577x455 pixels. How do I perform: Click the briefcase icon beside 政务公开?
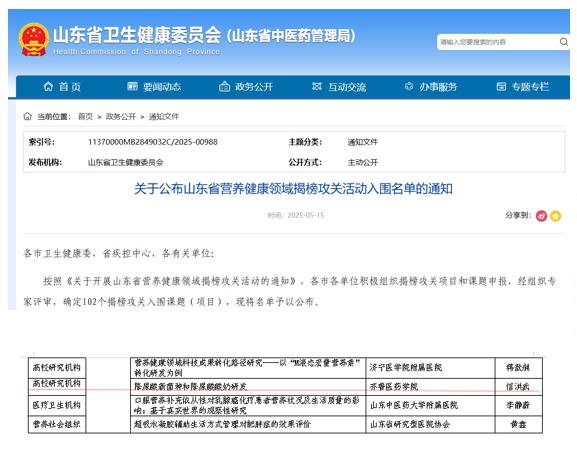pos(224,87)
